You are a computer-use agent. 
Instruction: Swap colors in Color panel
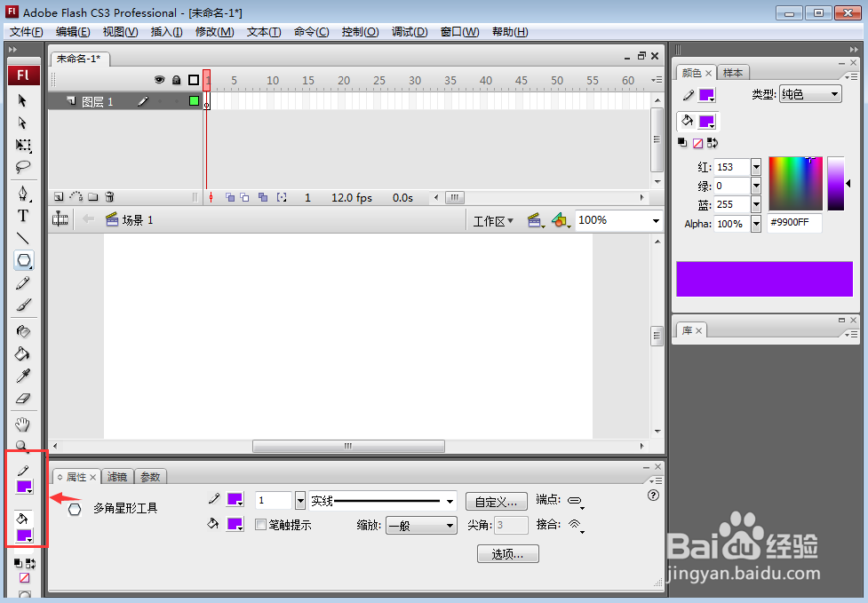(x=713, y=143)
